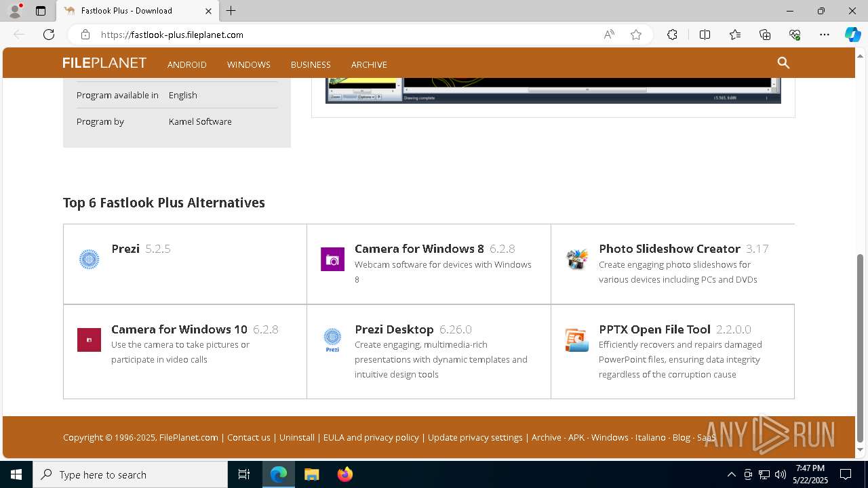
Task: Open File Explorer from the taskbar
Action: [x=311, y=474]
